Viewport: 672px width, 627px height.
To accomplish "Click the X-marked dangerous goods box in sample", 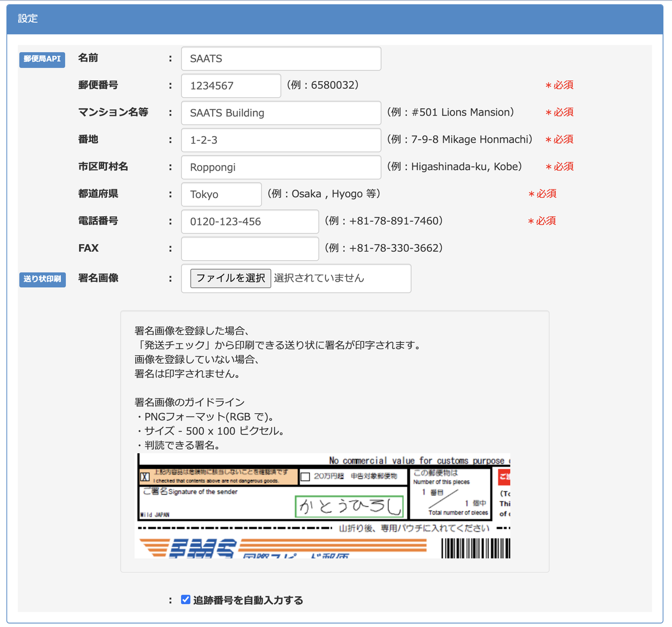I will pos(145,477).
